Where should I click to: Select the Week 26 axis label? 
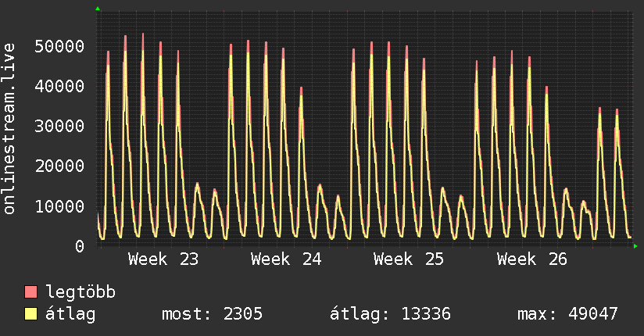(x=532, y=259)
